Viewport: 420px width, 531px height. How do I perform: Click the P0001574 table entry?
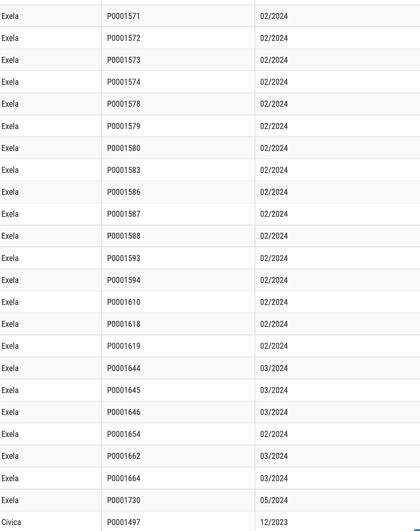point(178,82)
